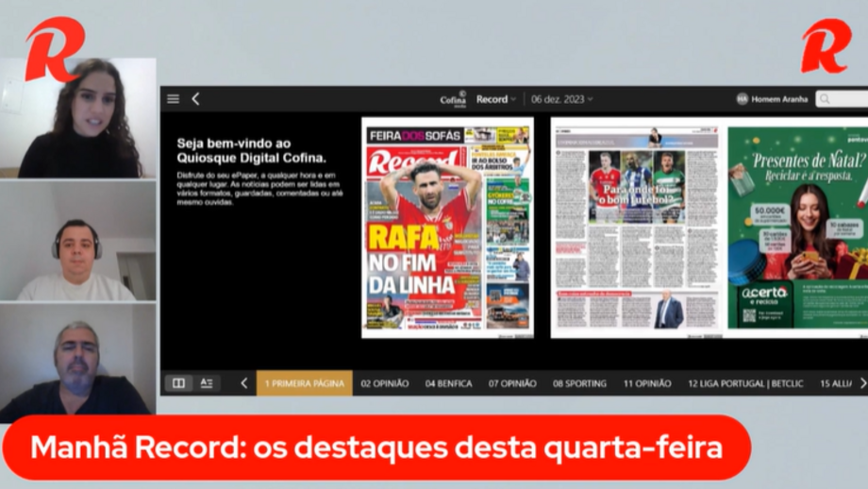Expand the Record publication dropdown

(x=496, y=99)
